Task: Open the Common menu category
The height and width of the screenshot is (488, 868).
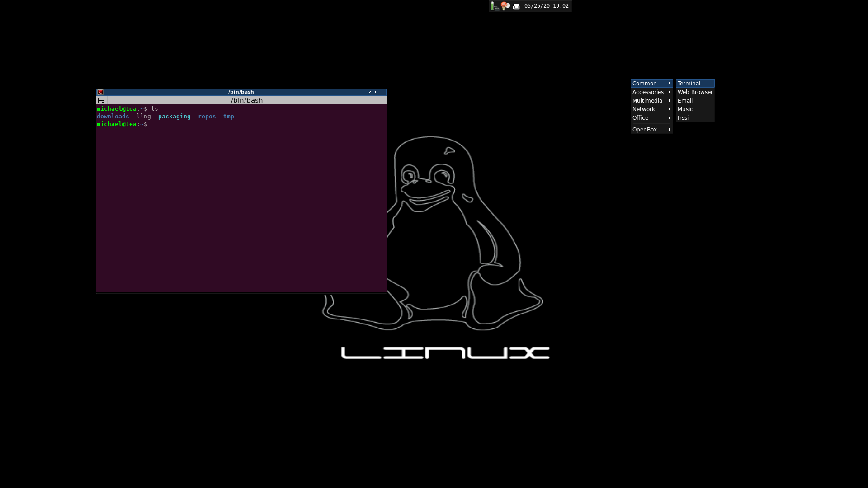Action: (651, 84)
